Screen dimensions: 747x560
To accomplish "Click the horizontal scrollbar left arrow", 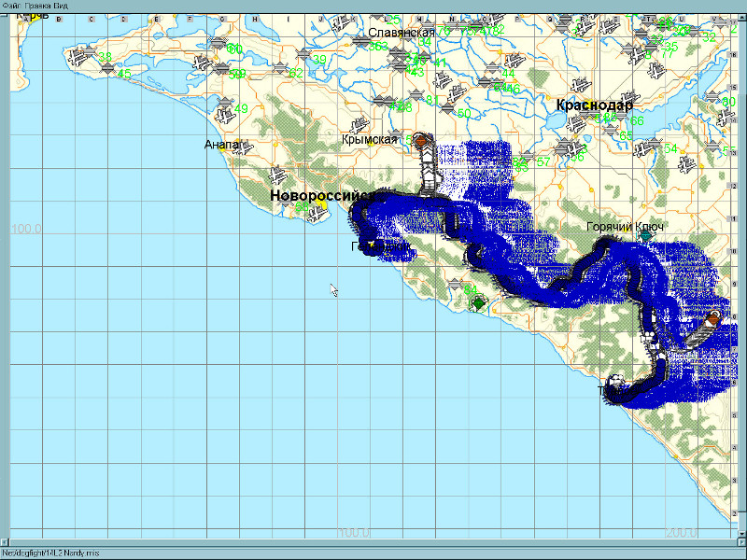I will point(6,542).
